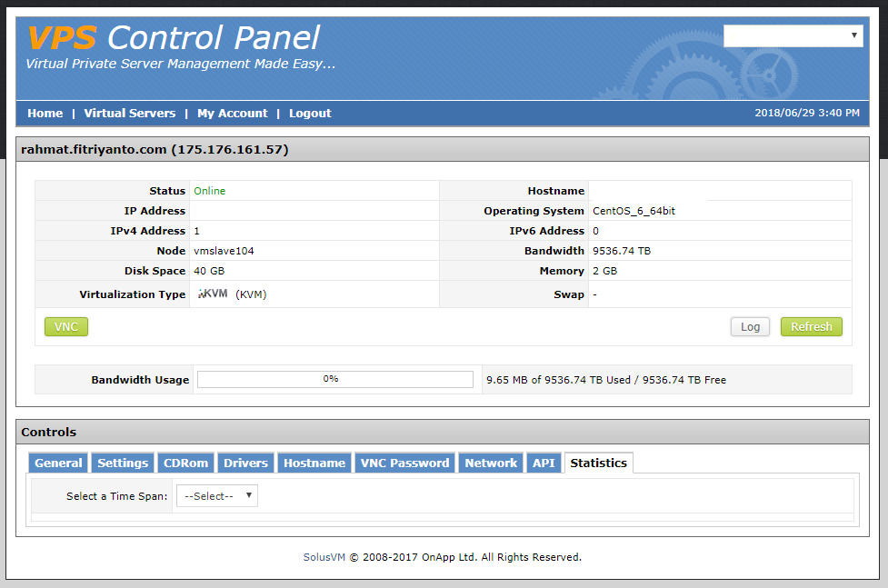The height and width of the screenshot is (588, 888).
Task: Go to Home in navigation bar
Action: pyautogui.click(x=45, y=114)
